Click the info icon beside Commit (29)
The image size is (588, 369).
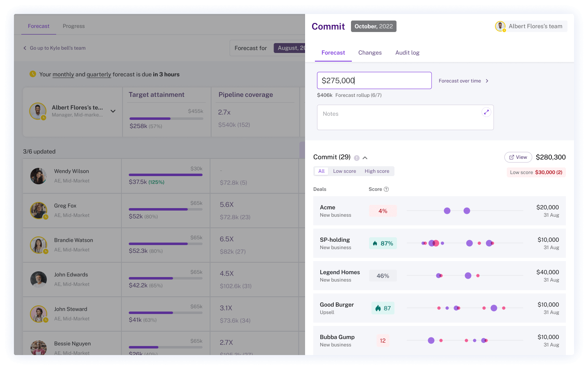(356, 157)
